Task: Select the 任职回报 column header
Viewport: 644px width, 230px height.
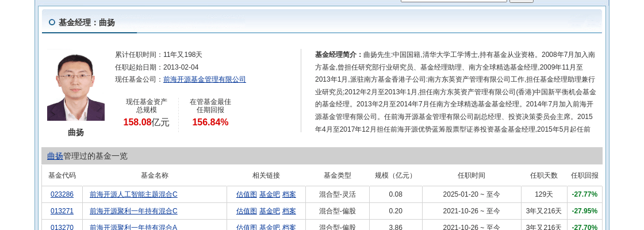Action: tap(584, 175)
